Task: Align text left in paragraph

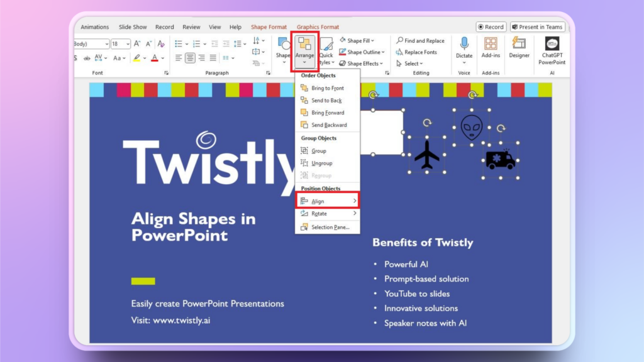Action: [x=178, y=58]
